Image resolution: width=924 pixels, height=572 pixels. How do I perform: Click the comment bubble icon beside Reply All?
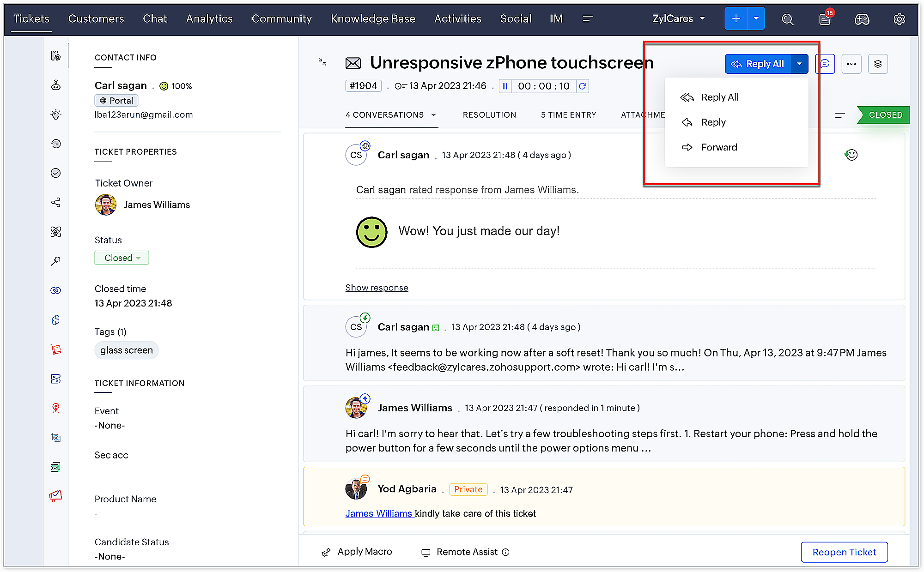pyautogui.click(x=825, y=64)
